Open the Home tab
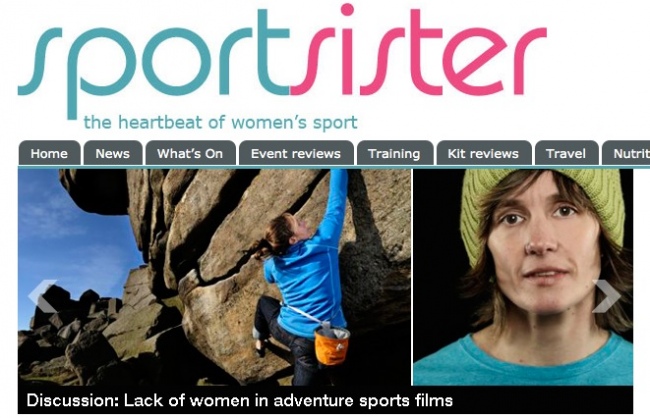 point(49,153)
